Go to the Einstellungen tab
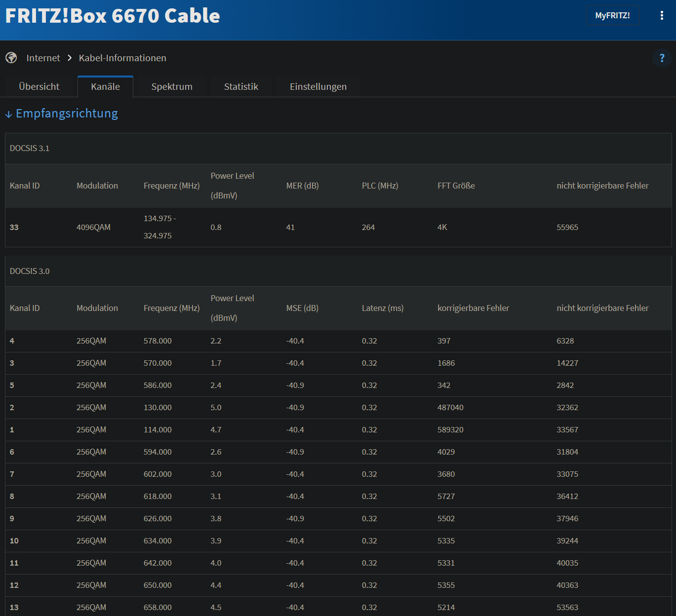Viewport: 676px width, 616px height. pos(318,86)
